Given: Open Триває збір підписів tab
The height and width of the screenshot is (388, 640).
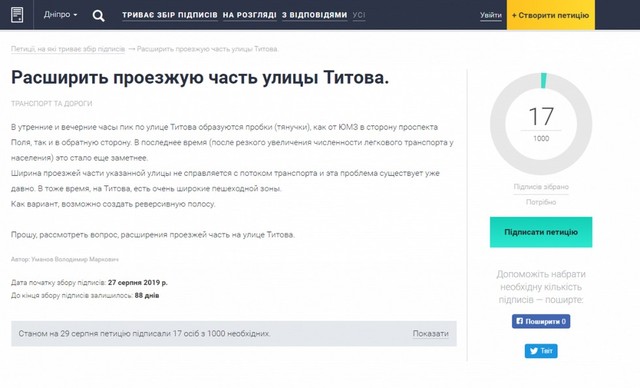Looking at the screenshot, I should coord(170,15).
